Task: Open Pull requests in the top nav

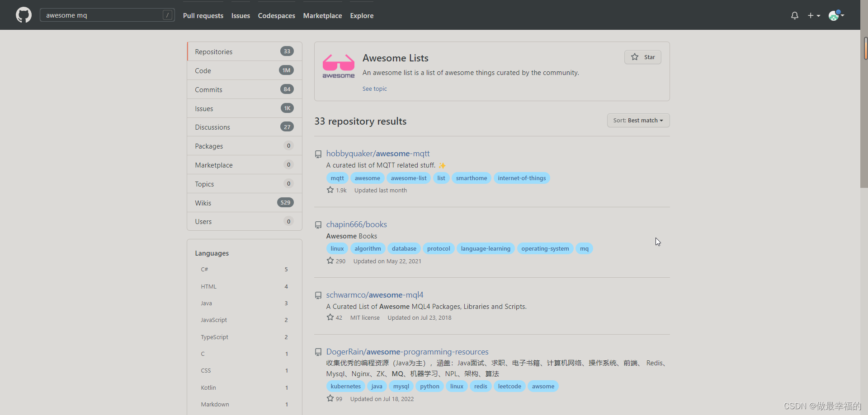Action: [203, 15]
